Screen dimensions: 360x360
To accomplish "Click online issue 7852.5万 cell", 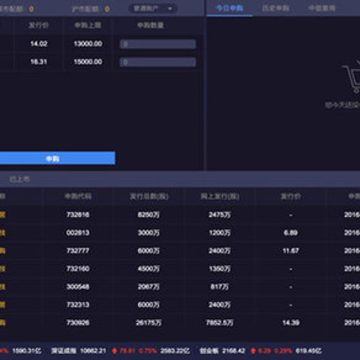I will [x=220, y=323].
